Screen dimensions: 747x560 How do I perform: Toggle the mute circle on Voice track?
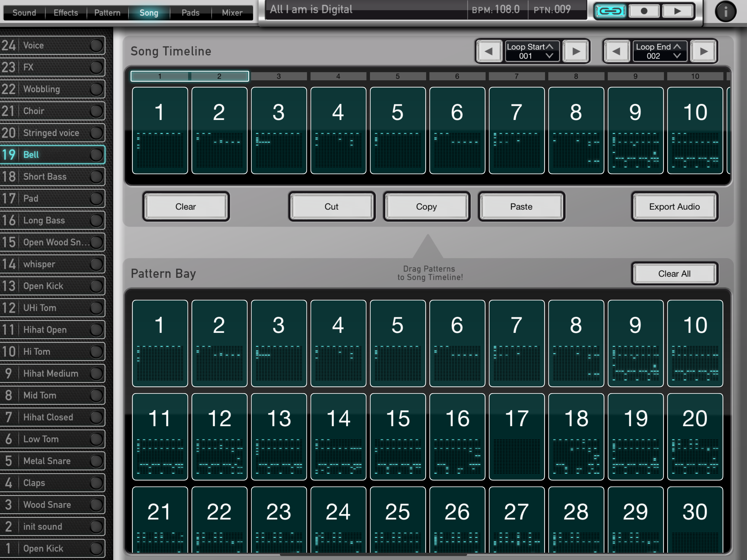(97, 45)
